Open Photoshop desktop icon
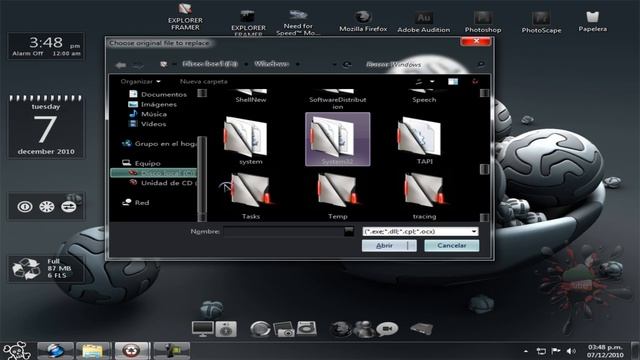640x360 pixels. (483, 22)
